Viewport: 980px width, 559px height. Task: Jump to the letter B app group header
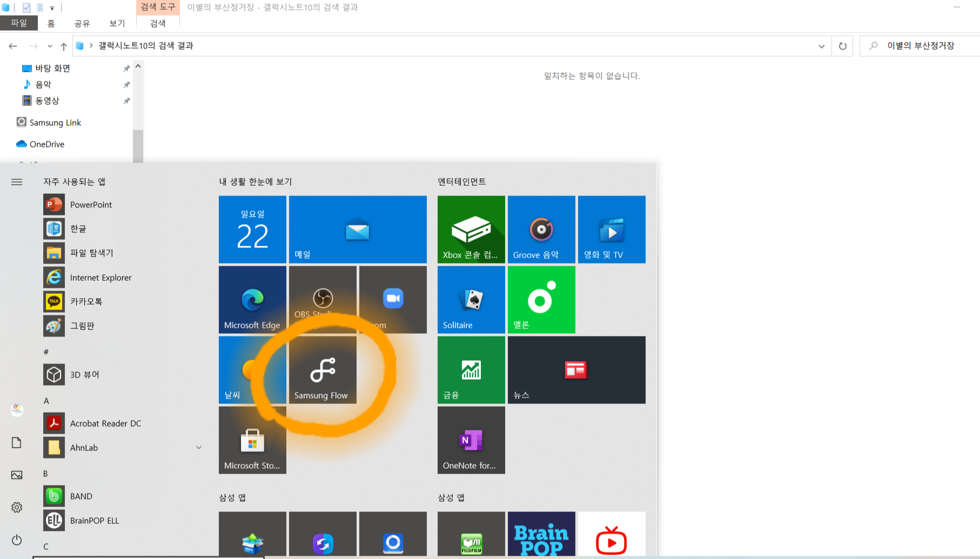tap(45, 474)
